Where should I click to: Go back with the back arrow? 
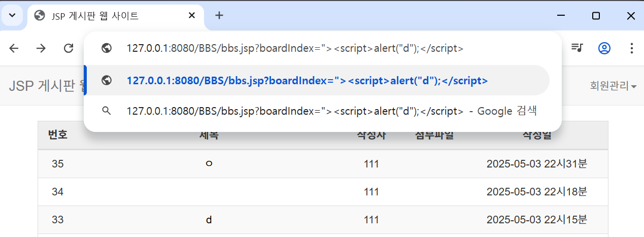14,48
